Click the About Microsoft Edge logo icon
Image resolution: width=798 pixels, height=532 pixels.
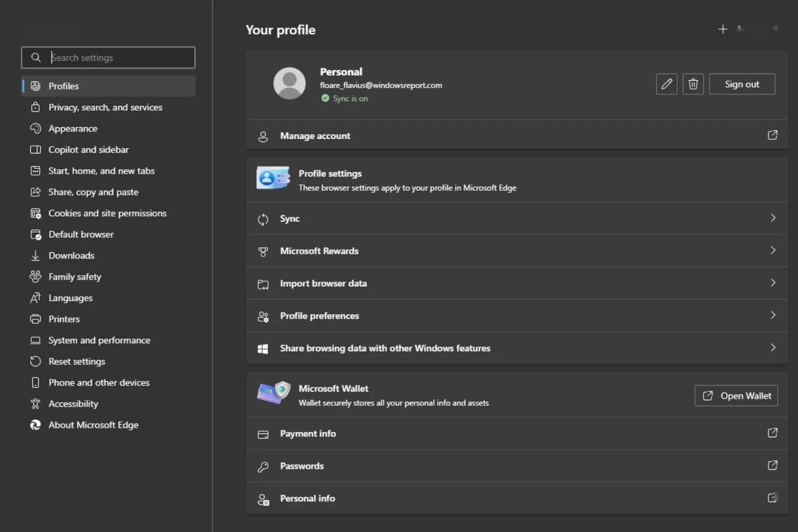click(35, 425)
